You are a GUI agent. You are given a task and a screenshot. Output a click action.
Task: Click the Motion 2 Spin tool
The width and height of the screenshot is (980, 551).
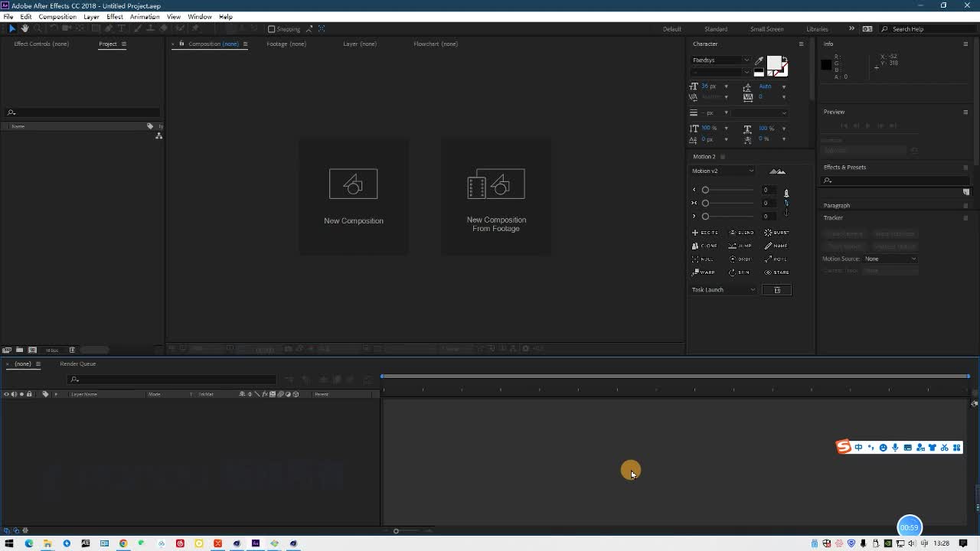click(x=740, y=272)
